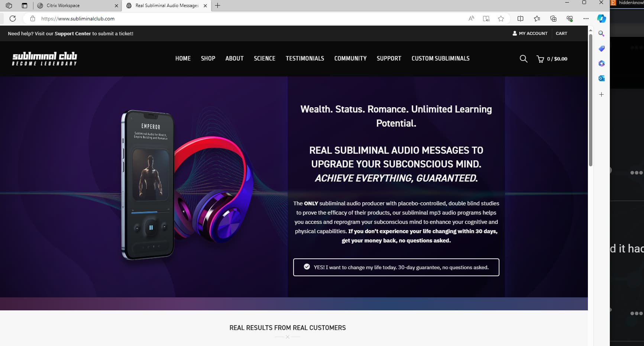Click the Outlook icon in Edge sidebar
Image resolution: width=644 pixels, height=346 pixels.
point(601,78)
